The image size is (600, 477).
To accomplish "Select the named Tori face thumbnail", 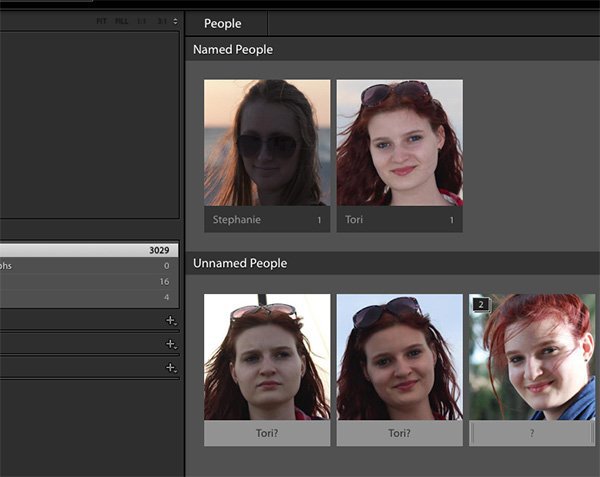I will (399, 142).
